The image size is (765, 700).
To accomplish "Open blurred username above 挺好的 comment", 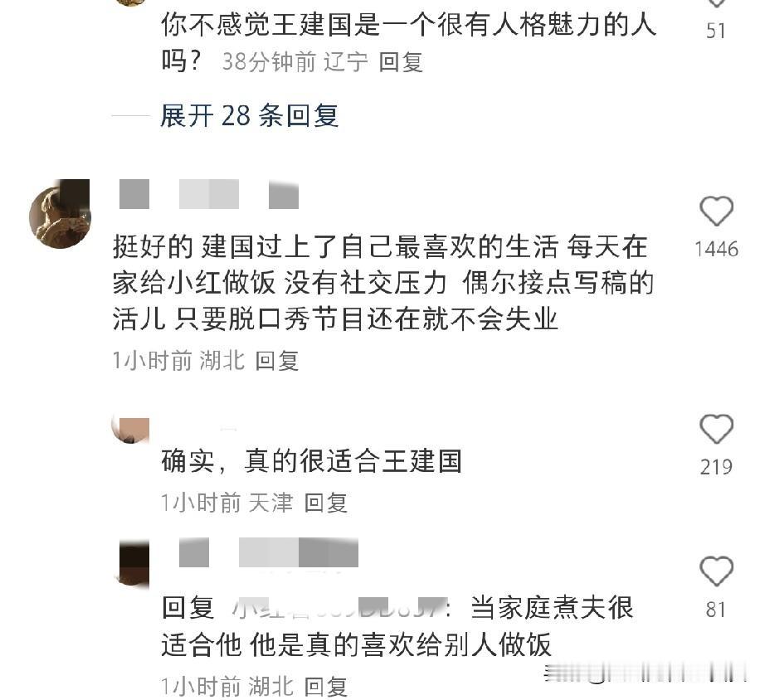I will point(209,194).
